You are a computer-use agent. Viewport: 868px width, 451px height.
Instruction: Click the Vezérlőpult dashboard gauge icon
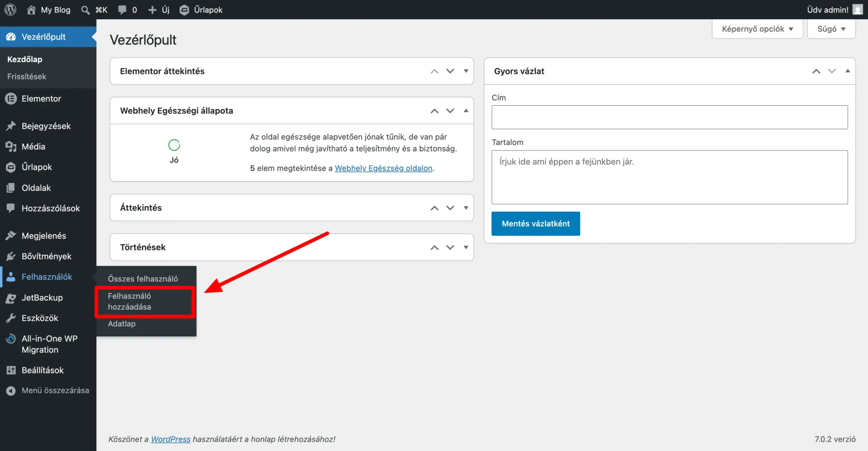pyautogui.click(x=11, y=37)
